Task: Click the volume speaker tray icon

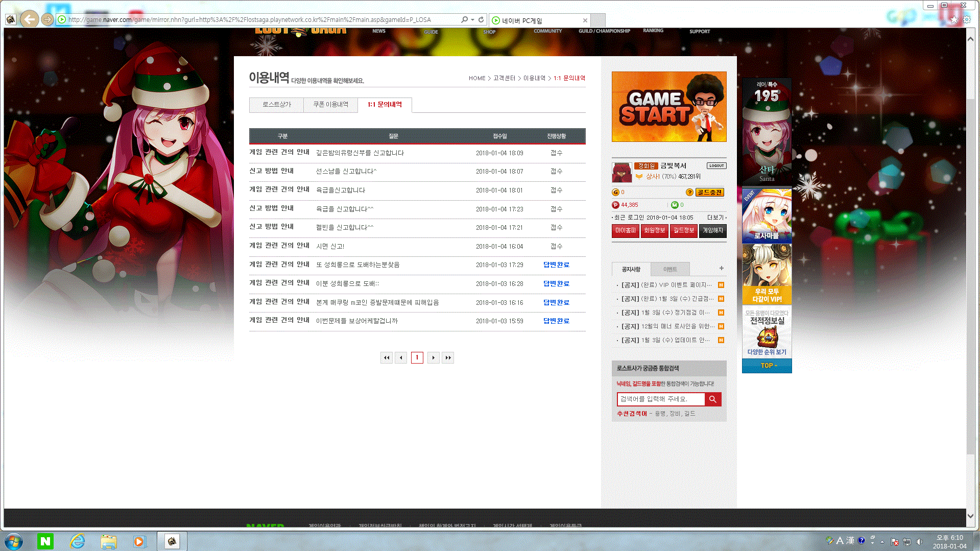Action: (x=919, y=542)
